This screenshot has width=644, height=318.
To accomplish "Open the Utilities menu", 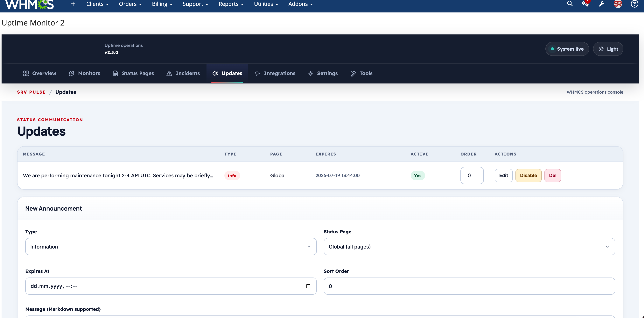I will pyautogui.click(x=266, y=4).
